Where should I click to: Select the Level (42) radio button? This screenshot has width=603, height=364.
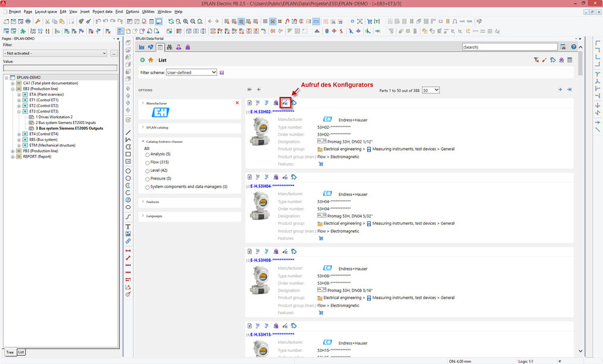pyautogui.click(x=147, y=171)
